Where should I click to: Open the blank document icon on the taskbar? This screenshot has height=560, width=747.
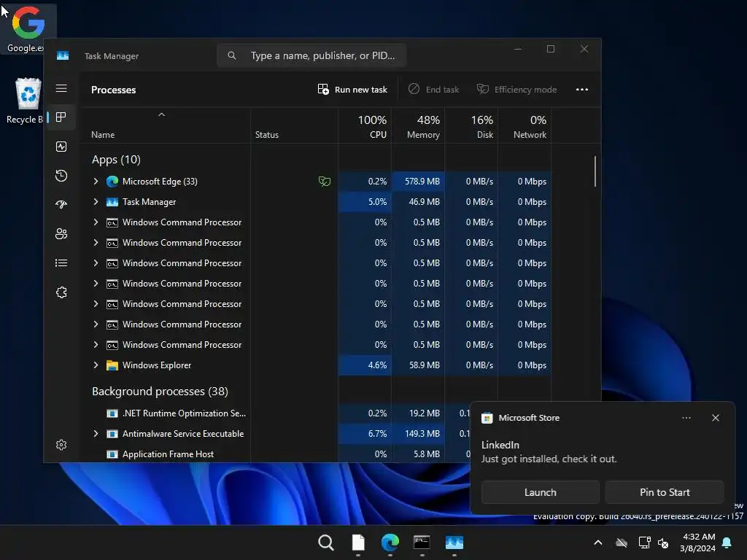click(x=358, y=542)
